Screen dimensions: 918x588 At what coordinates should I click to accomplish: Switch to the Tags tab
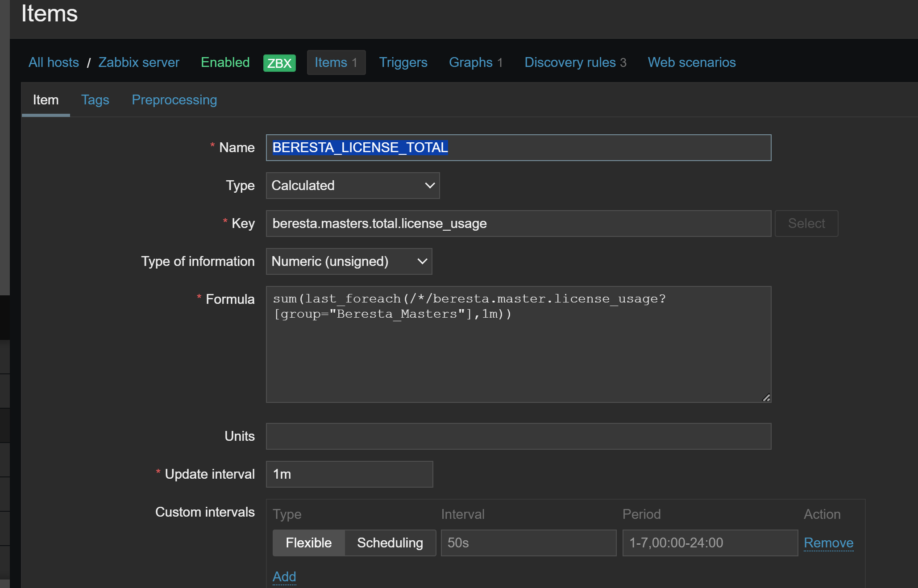[x=95, y=100]
